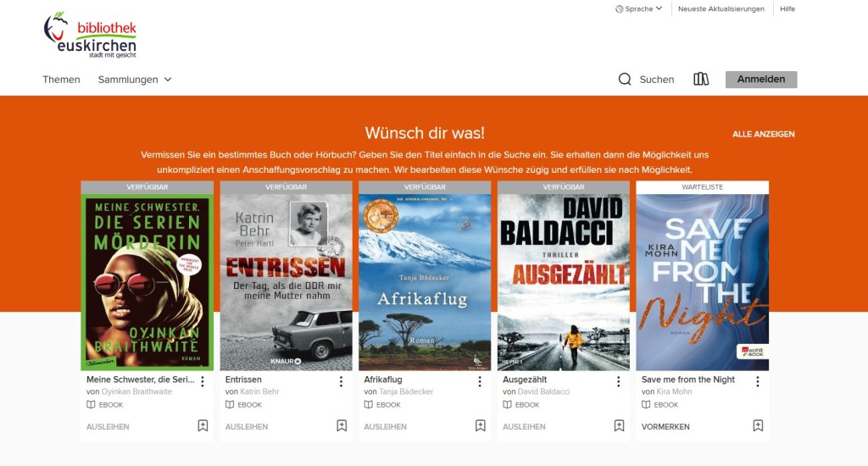Open the Bibliothek Euskirchen logo home
868x466 pixels.
(90, 35)
